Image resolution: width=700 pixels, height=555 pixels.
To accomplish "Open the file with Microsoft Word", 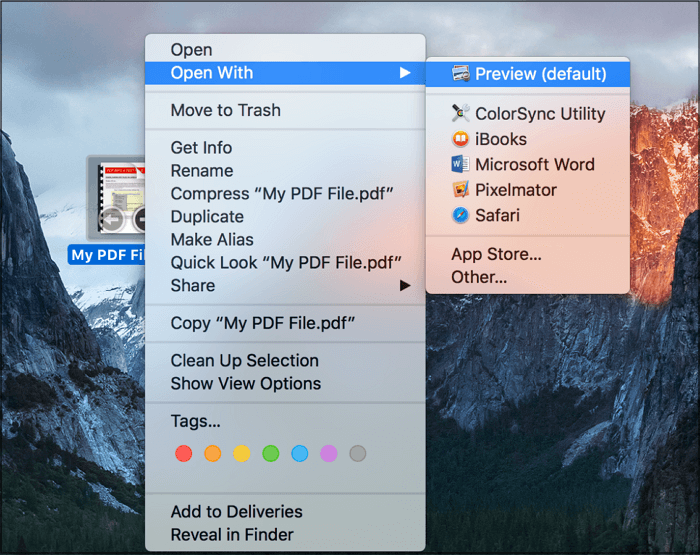I will (528, 164).
